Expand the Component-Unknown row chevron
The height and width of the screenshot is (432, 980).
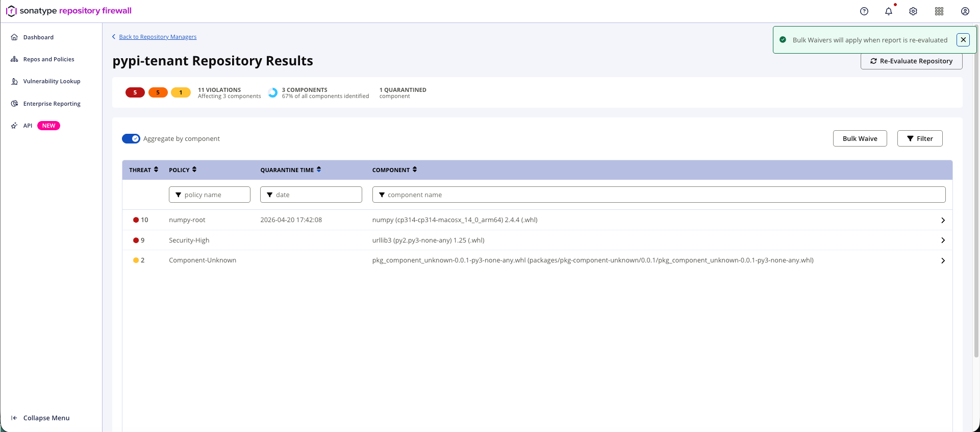[943, 260]
